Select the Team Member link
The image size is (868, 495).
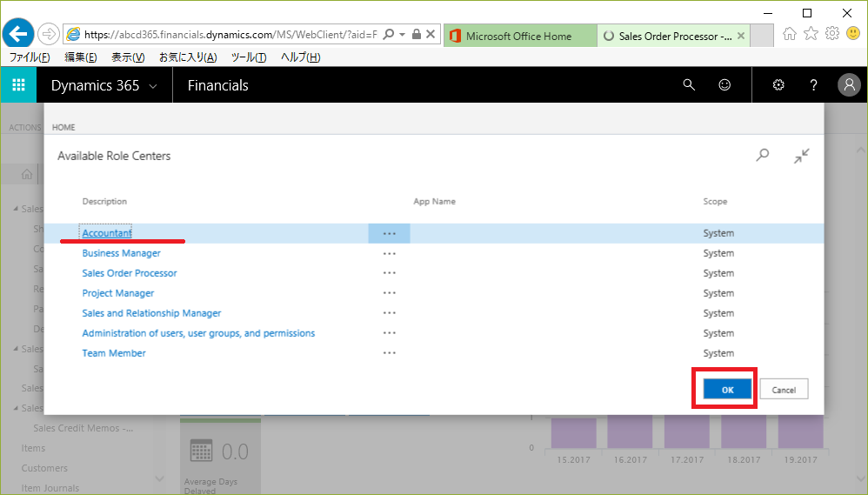click(x=114, y=352)
